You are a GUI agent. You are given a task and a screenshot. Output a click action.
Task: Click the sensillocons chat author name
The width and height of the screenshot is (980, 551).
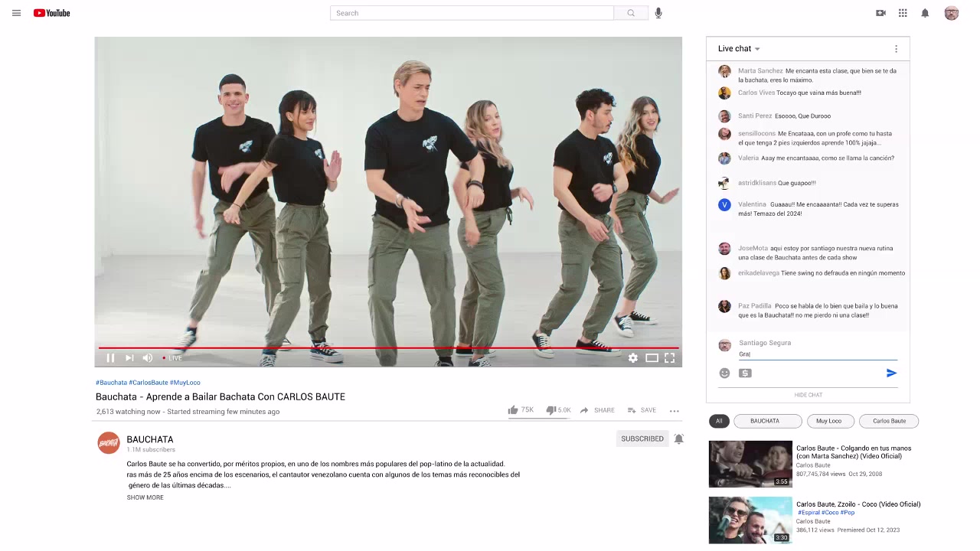click(756, 134)
